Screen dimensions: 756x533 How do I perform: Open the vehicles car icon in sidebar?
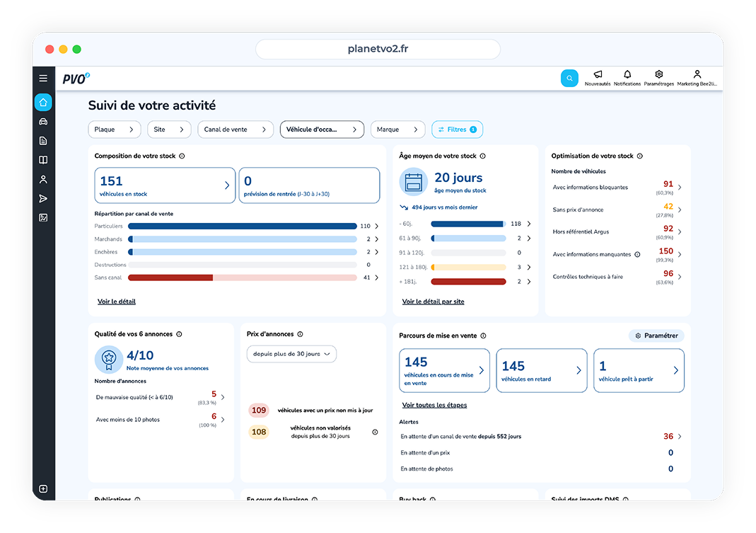[x=43, y=122]
